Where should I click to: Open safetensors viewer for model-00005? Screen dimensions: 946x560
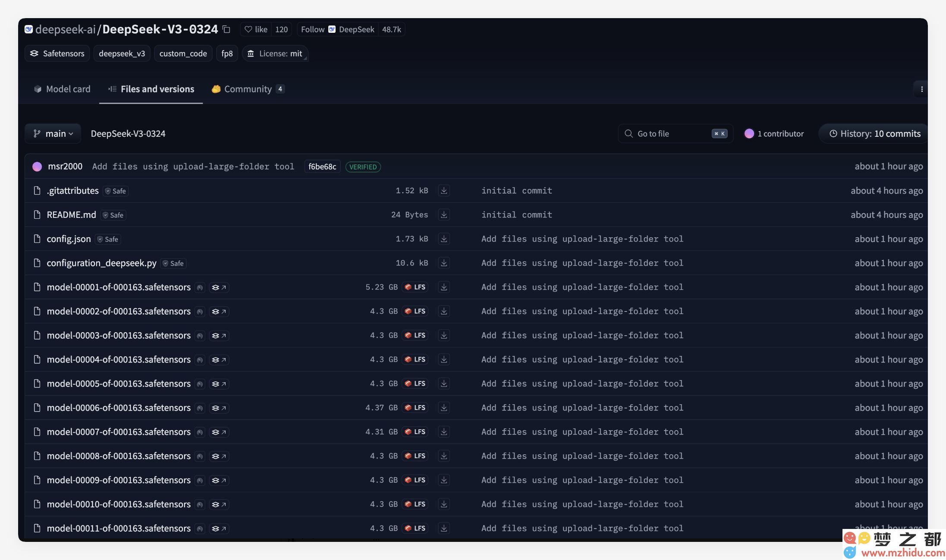tap(219, 384)
